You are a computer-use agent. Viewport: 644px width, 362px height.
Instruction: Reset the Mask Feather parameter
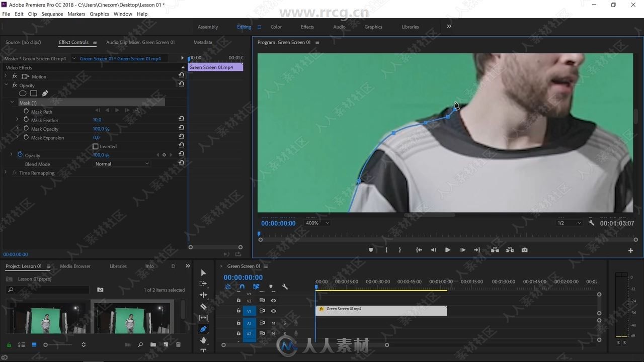pos(181,119)
